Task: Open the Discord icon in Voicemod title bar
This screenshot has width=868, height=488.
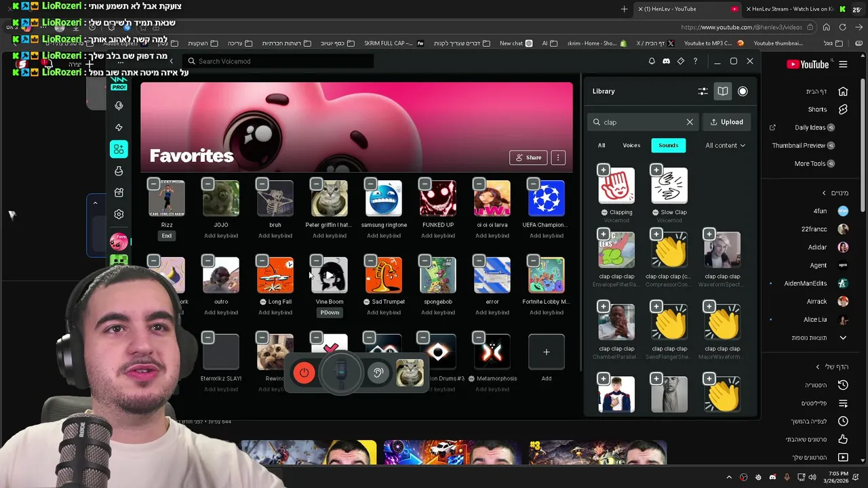Action: pyautogui.click(x=666, y=61)
